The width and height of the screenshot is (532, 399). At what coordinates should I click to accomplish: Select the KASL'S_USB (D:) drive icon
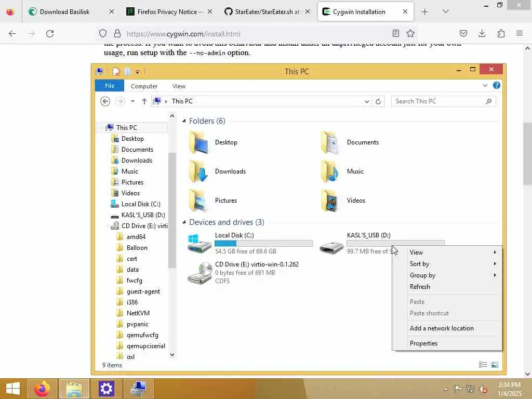point(332,247)
